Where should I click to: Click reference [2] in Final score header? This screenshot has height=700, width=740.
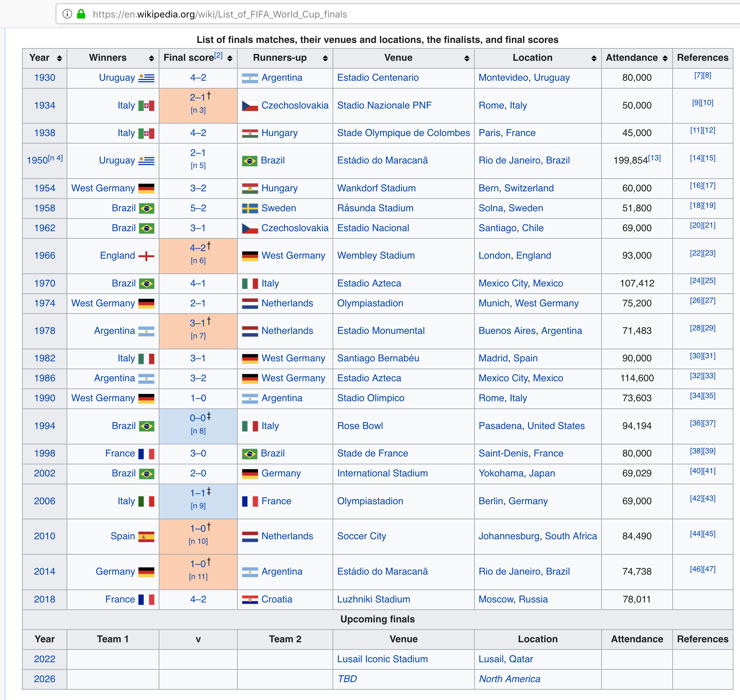[x=218, y=56]
